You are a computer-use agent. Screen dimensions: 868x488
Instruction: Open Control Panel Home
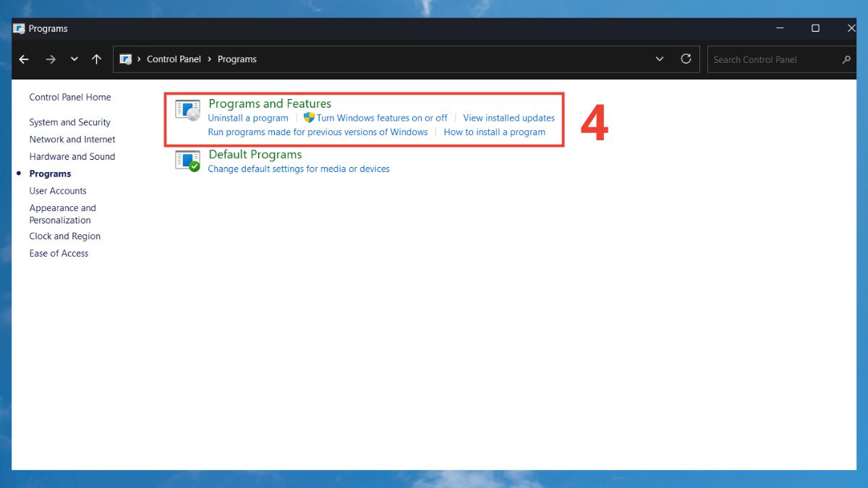pyautogui.click(x=70, y=97)
